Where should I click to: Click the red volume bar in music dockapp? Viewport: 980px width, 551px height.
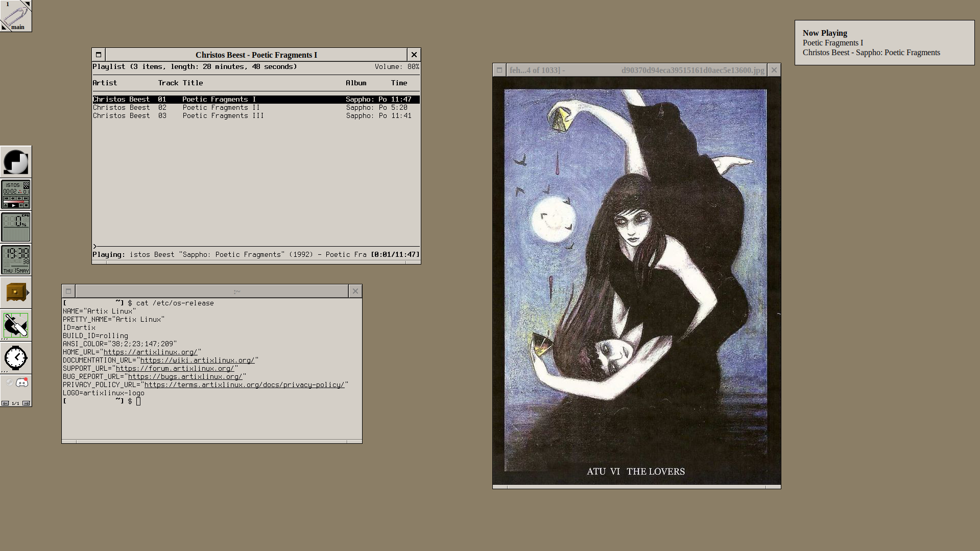(x=14, y=202)
